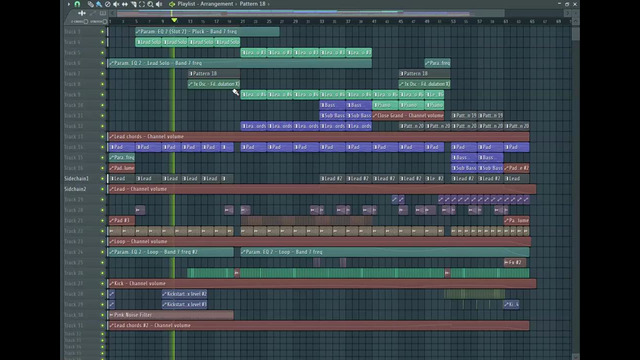Select the Slice tool

click(x=133, y=4)
